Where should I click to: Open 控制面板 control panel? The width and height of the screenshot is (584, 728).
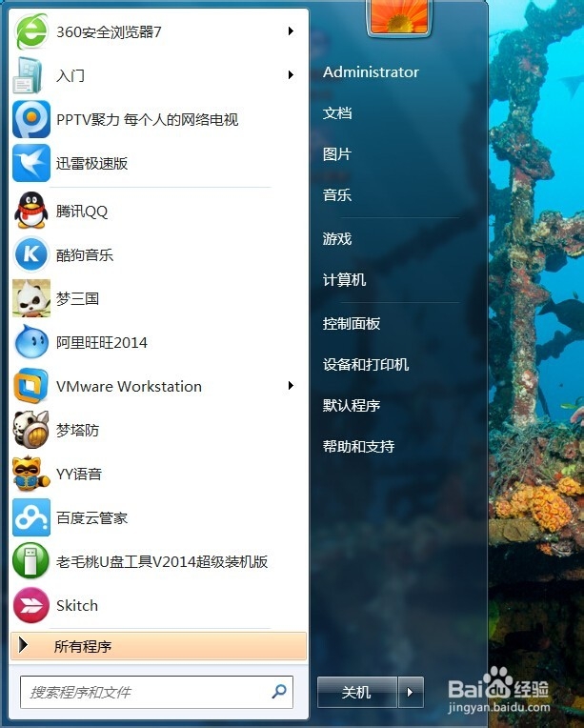pos(352,323)
